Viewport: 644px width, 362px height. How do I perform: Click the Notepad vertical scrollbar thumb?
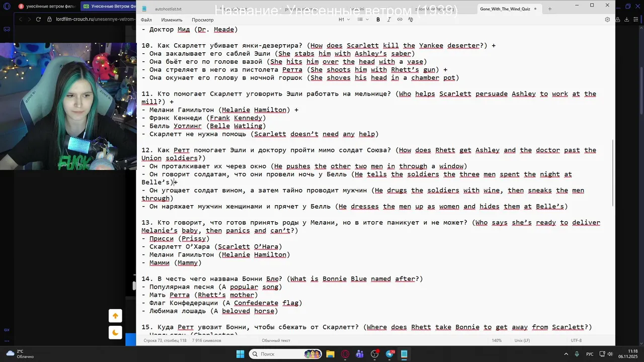click(613, 172)
